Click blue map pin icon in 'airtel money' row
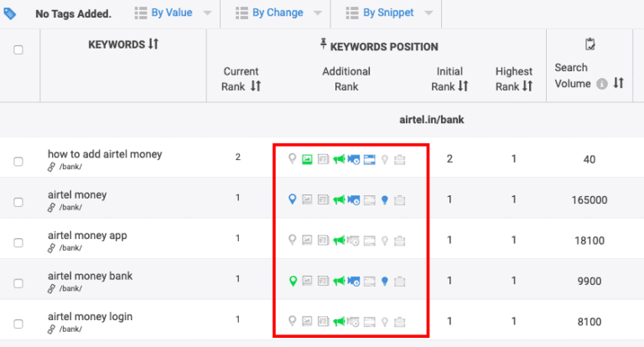Viewport: 644px width, 347px height. coord(293,199)
